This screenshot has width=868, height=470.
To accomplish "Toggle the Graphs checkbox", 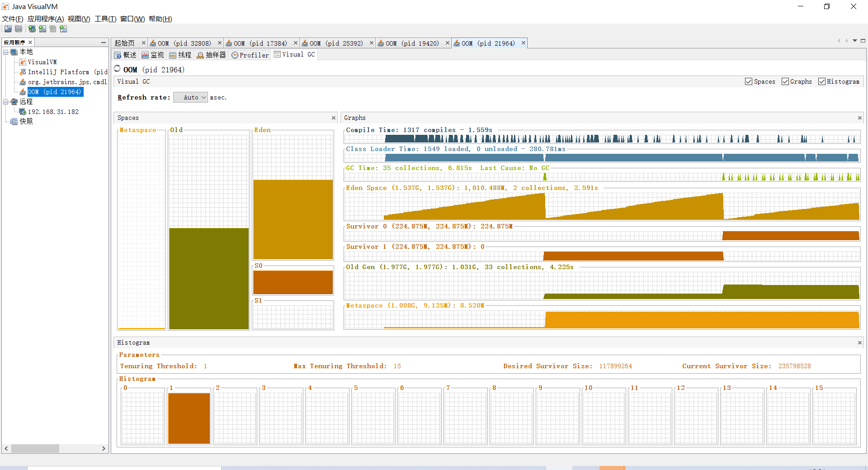I will point(785,81).
